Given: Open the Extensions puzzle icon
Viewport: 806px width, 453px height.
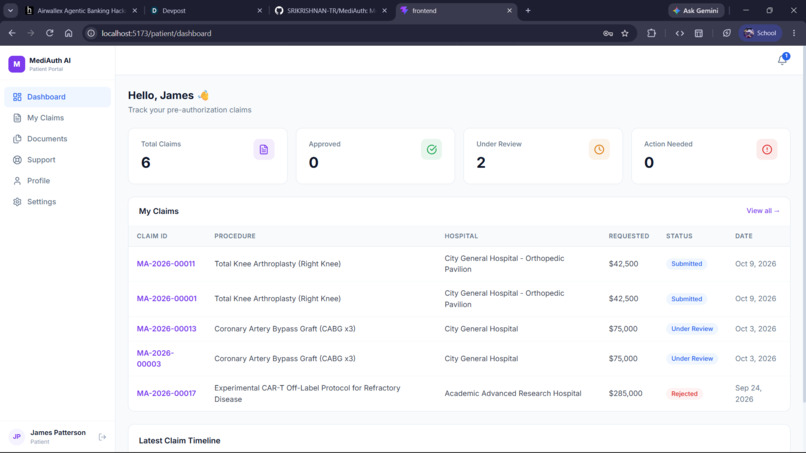Looking at the screenshot, I should (x=651, y=33).
